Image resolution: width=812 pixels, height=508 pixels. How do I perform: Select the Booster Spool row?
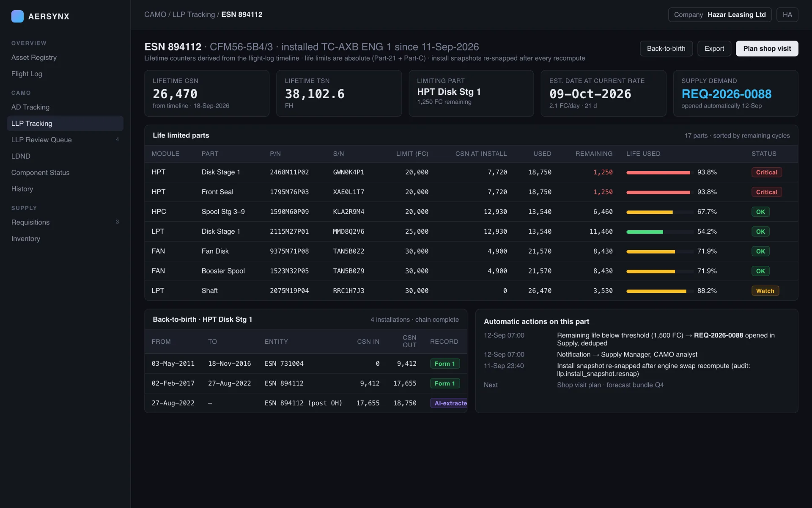(471, 271)
